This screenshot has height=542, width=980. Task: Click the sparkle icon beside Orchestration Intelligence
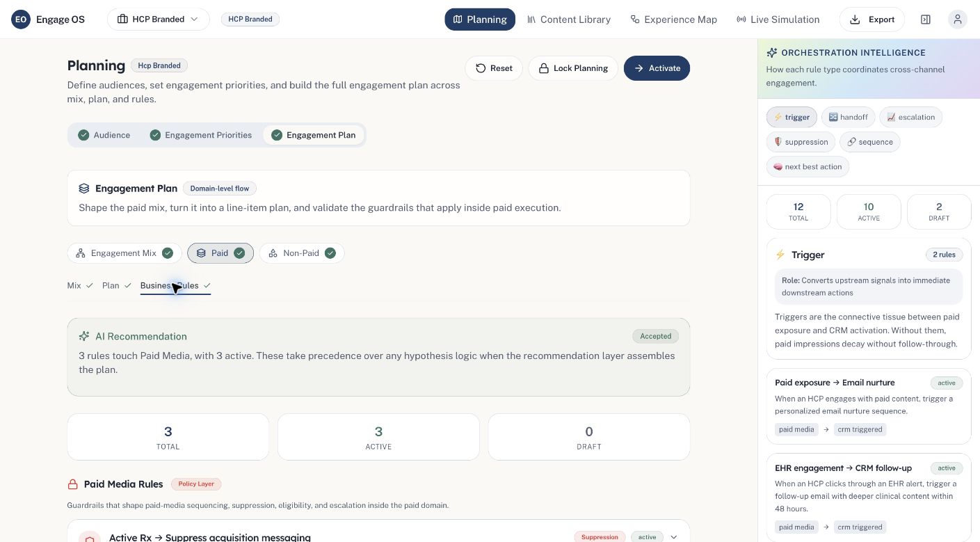click(771, 53)
